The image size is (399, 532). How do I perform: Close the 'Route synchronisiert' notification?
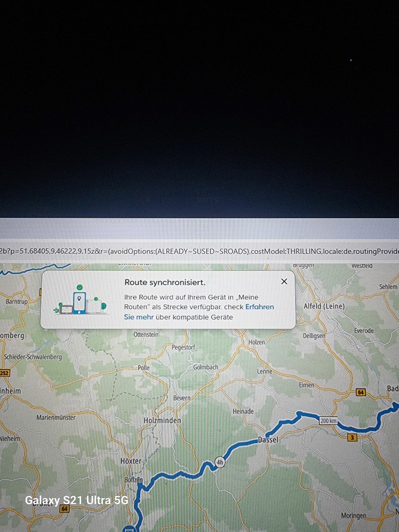click(x=284, y=282)
